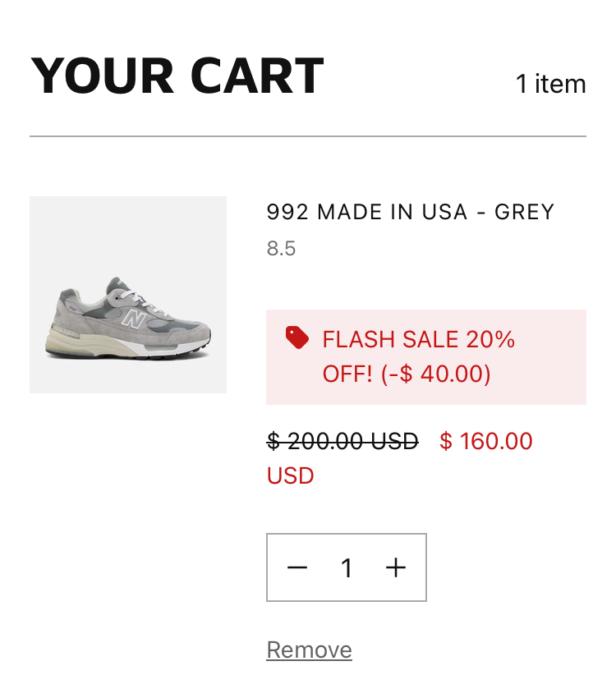Click the divider line below the heading
The image size is (616, 698).
(308, 136)
